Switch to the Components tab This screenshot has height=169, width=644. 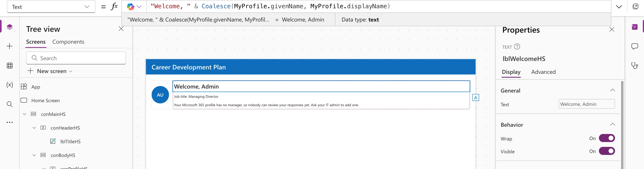click(68, 42)
